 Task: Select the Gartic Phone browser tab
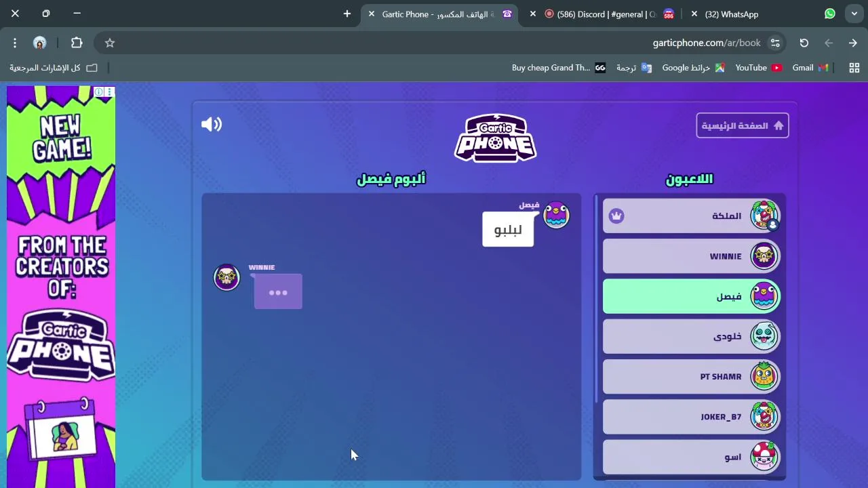(x=441, y=14)
